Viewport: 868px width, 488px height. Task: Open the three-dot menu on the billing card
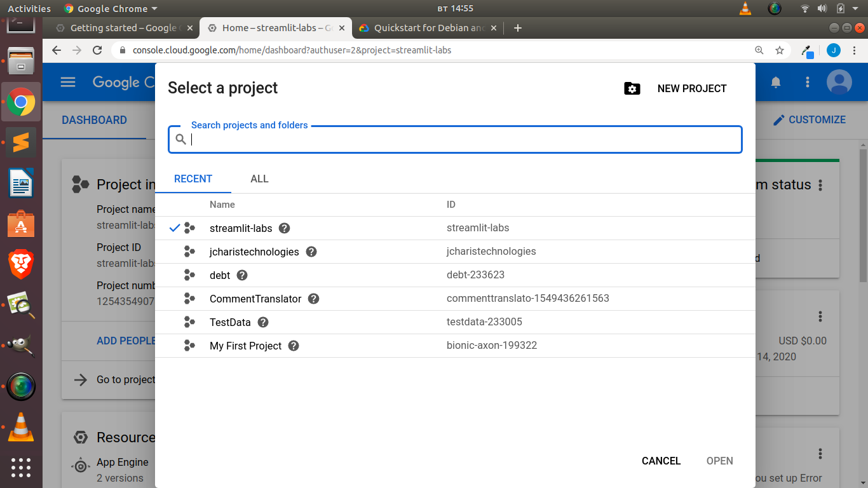click(x=820, y=316)
